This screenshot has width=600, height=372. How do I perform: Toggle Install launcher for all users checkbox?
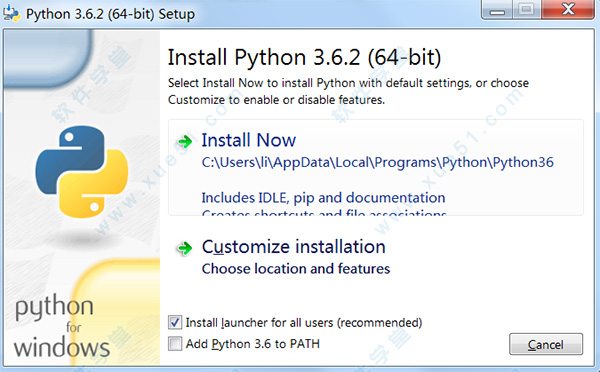click(175, 322)
